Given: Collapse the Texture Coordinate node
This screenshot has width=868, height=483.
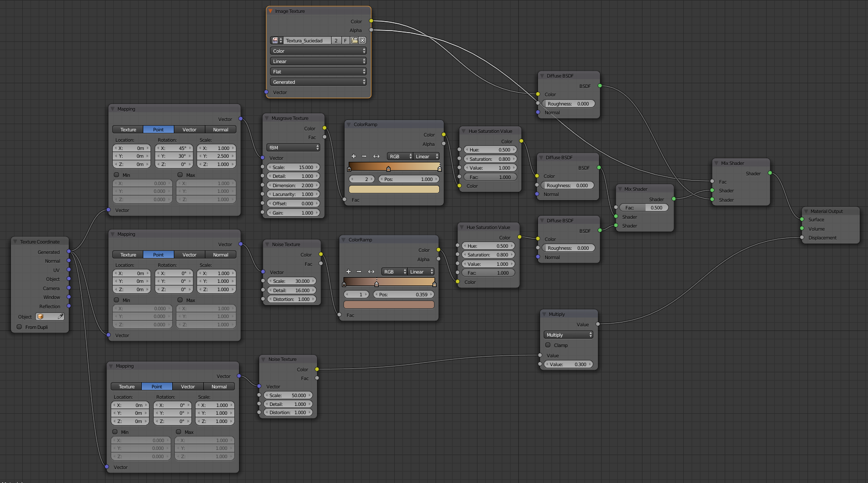Looking at the screenshot, I should pos(16,241).
